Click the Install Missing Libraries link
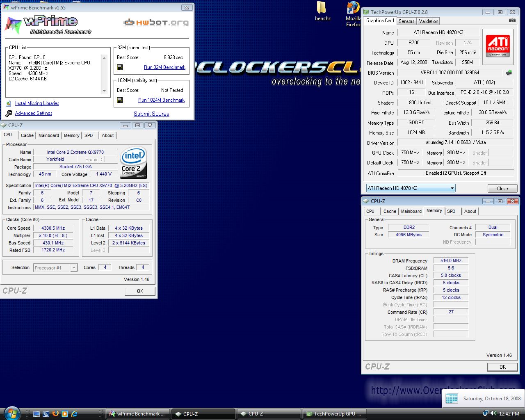 [37, 103]
